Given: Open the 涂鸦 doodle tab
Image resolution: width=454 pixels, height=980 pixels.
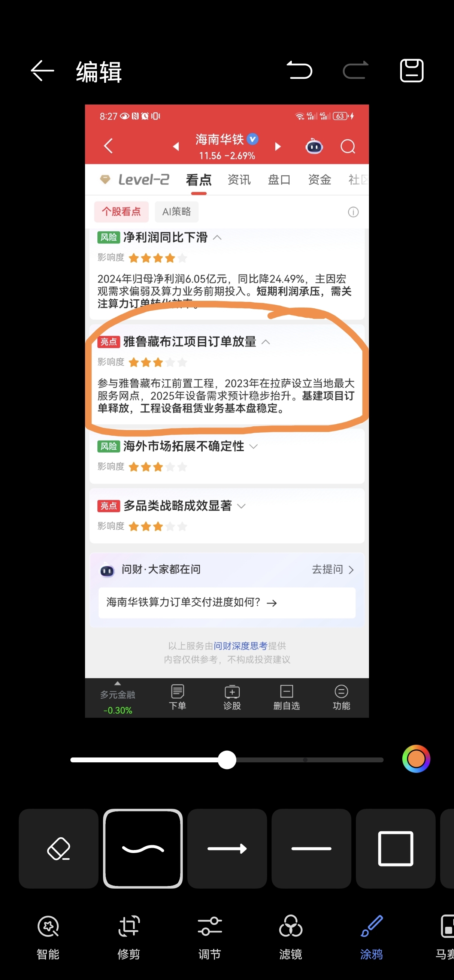Looking at the screenshot, I should (x=372, y=937).
